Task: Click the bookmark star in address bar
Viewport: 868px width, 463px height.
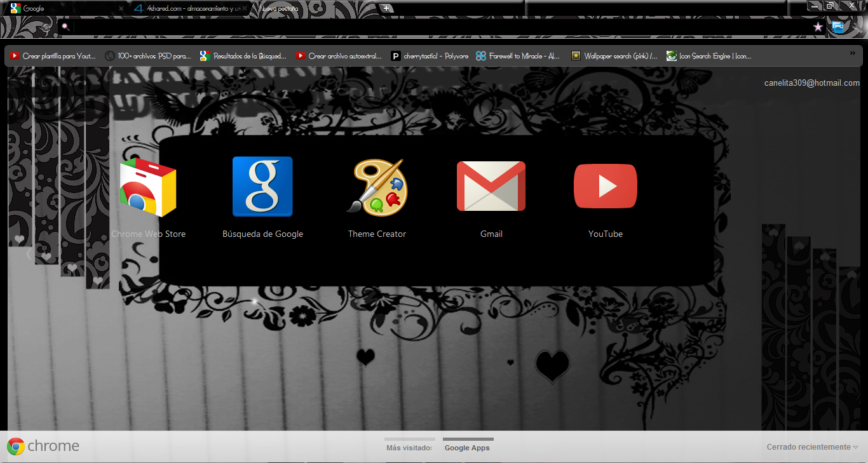Action: pos(818,27)
